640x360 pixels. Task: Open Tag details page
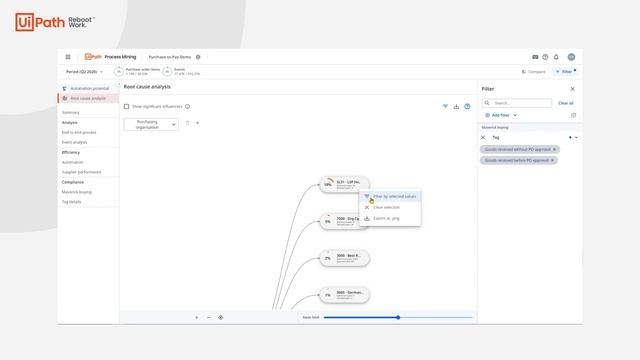pyautogui.click(x=71, y=202)
